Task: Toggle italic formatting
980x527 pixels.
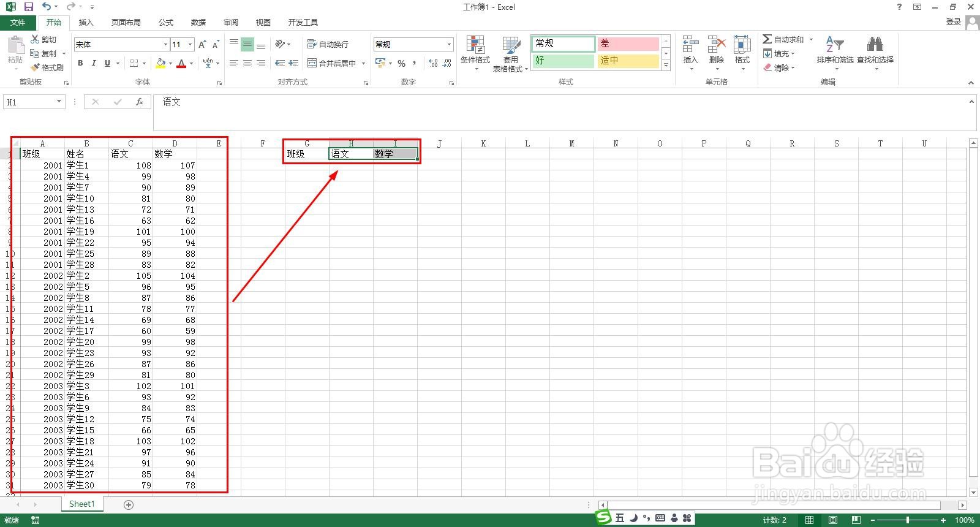Action: pos(94,63)
